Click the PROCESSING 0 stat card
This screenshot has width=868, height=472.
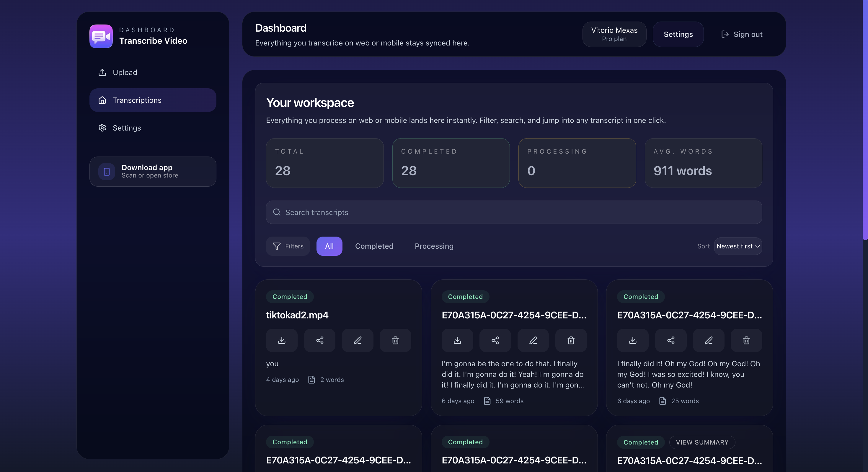pos(577,163)
